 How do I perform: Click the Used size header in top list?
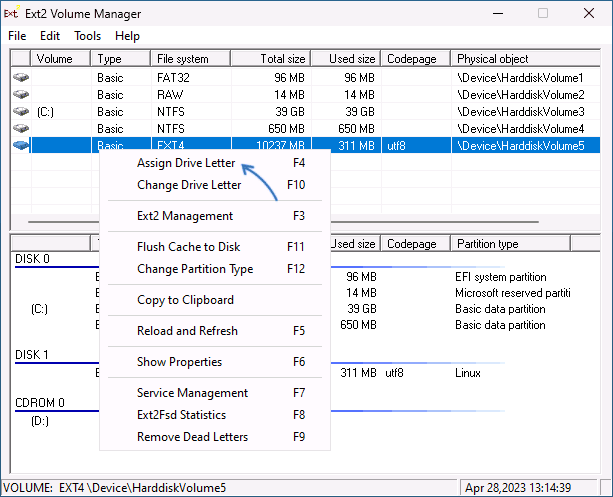click(x=346, y=59)
